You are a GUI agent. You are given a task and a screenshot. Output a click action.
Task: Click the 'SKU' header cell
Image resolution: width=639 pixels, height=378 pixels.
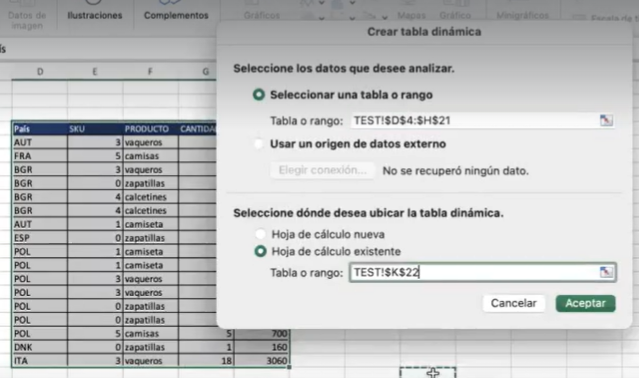(x=95, y=129)
